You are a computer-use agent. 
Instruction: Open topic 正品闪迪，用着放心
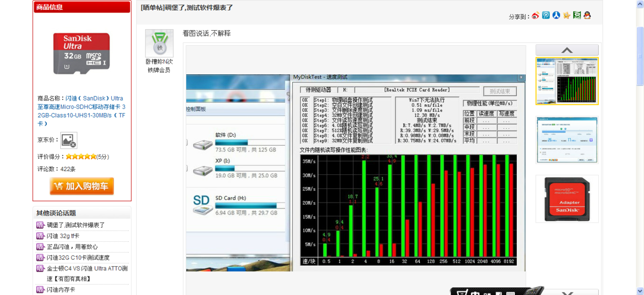[x=72, y=247]
